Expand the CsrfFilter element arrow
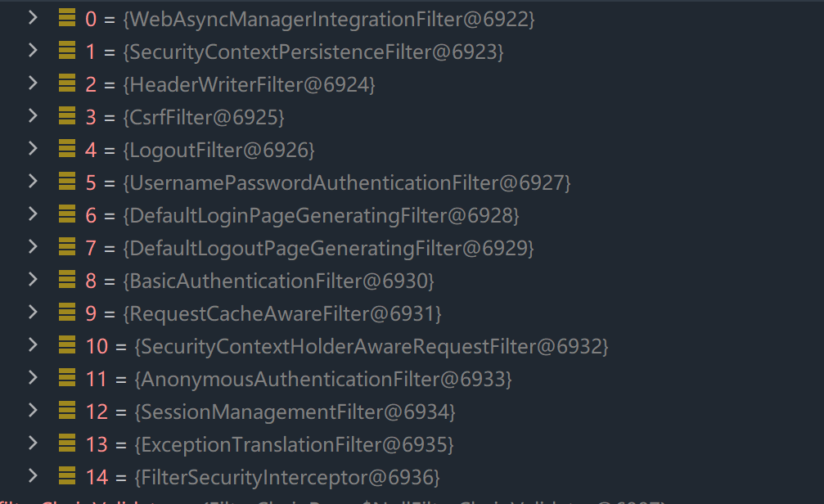 coord(33,116)
